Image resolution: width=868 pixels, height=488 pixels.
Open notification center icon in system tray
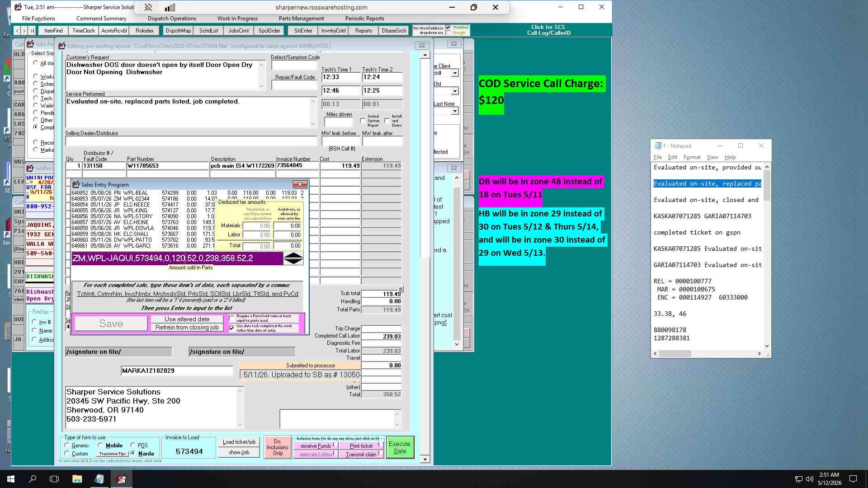coord(853,479)
